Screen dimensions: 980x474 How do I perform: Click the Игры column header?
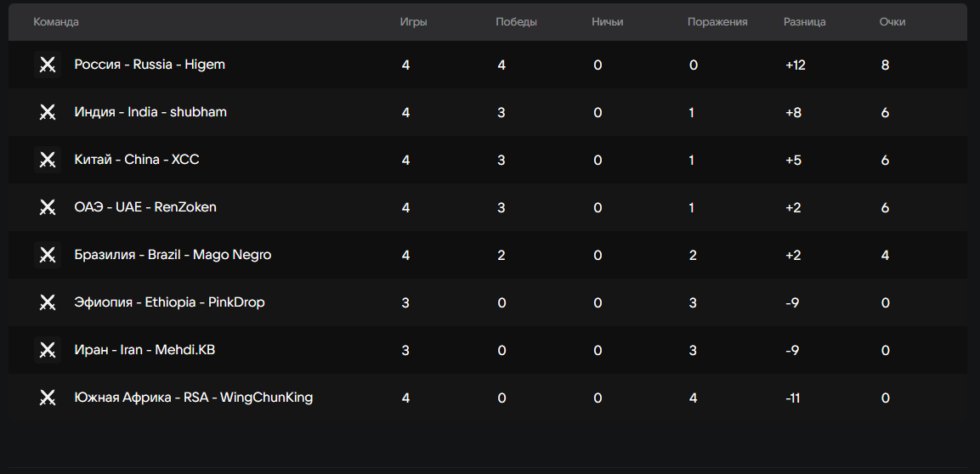pyautogui.click(x=414, y=22)
